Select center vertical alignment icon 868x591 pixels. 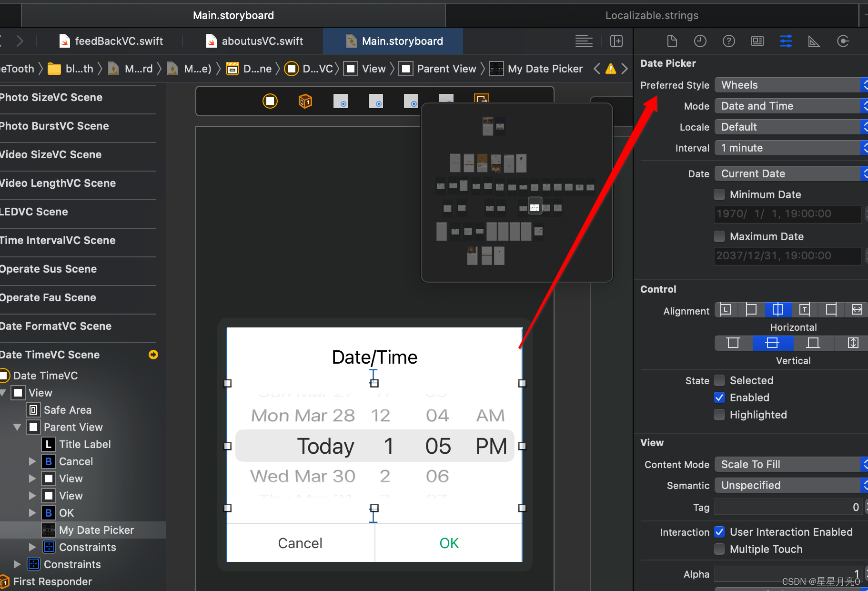[772, 343]
